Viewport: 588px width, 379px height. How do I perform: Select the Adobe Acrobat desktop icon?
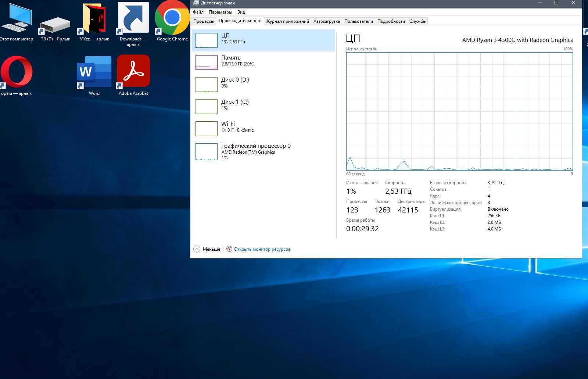(x=133, y=75)
